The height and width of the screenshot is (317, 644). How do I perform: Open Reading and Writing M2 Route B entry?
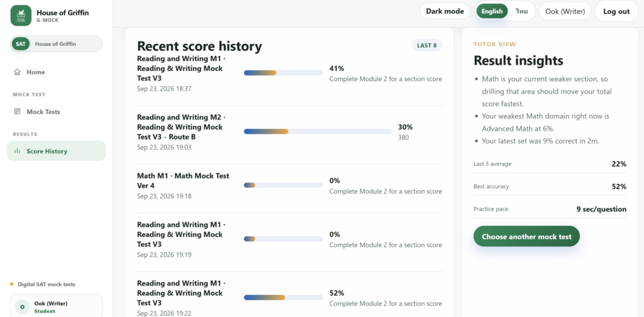tap(289, 132)
